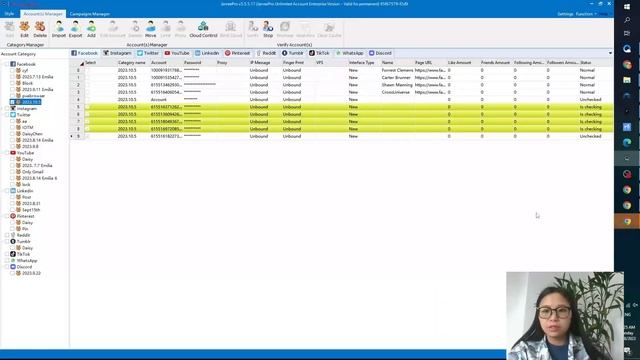
Task: Open the Campaigns Manager ribbon tab
Action: point(89,14)
